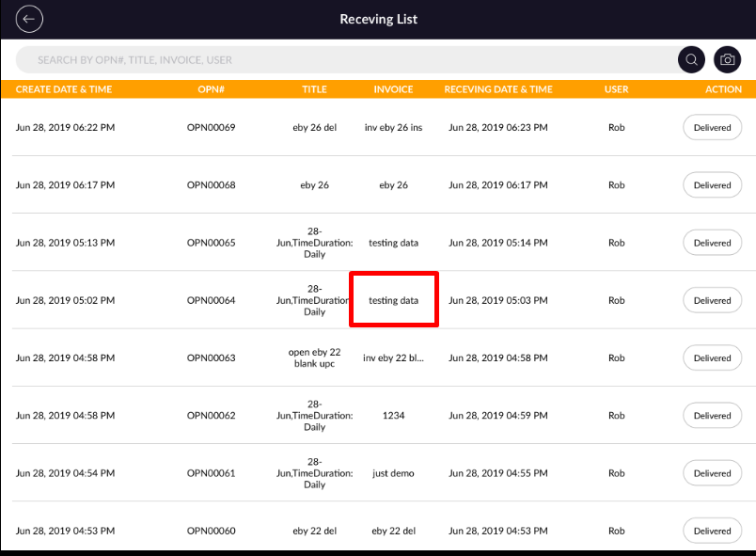Select the highlighted 'testing data' invoice cell
The width and height of the screenshot is (756, 556).
(x=393, y=301)
